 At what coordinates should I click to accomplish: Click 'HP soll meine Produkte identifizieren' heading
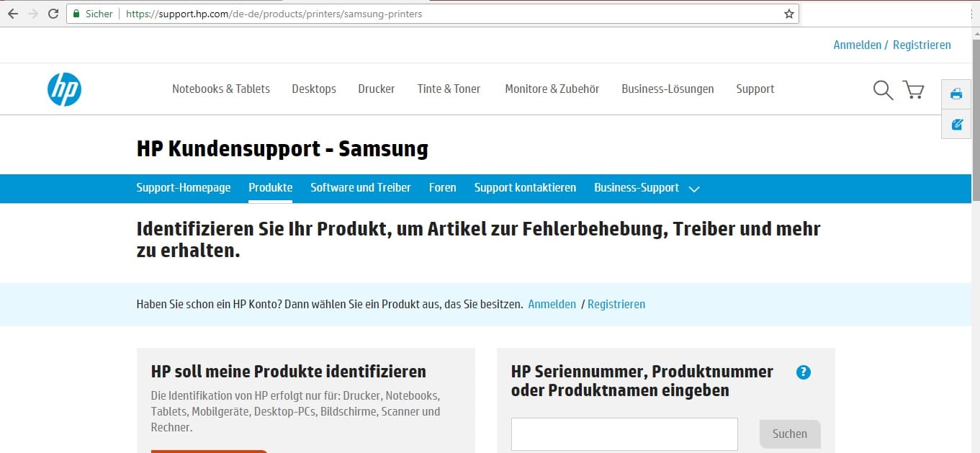point(289,372)
